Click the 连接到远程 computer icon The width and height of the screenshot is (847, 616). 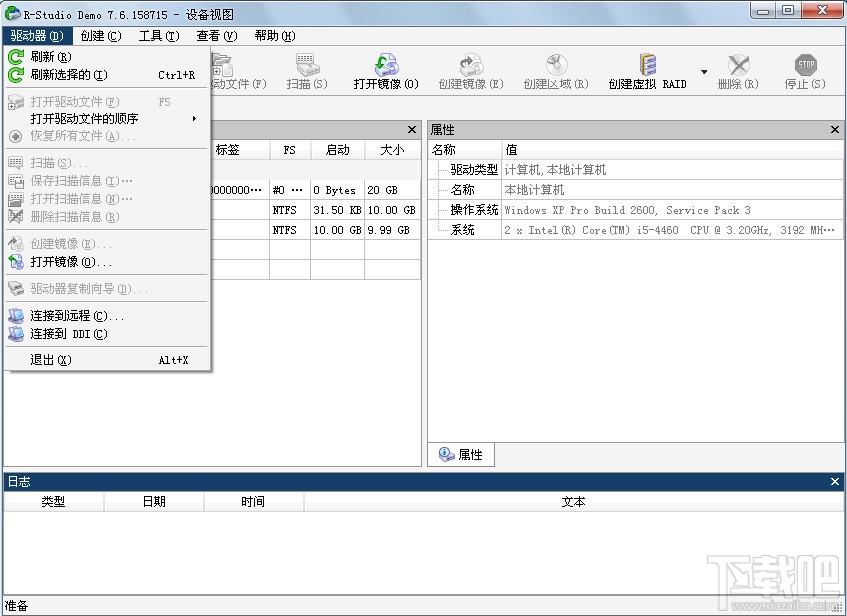point(16,316)
